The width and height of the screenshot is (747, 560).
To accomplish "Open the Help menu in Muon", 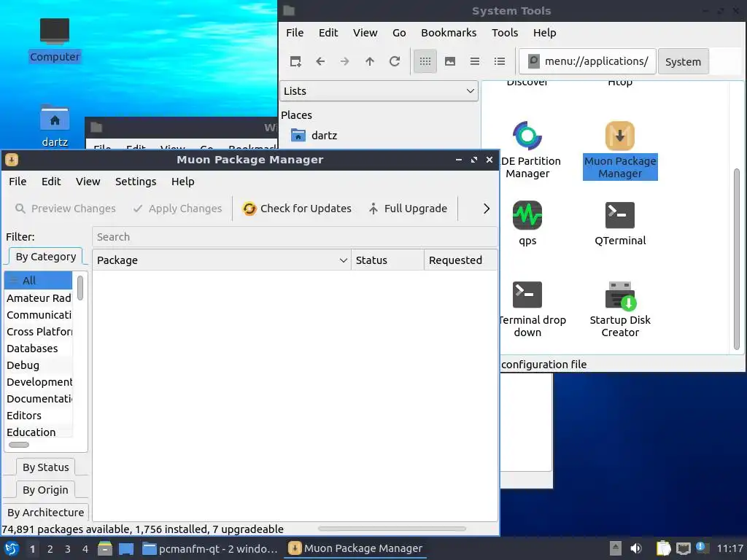I will tap(183, 182).
